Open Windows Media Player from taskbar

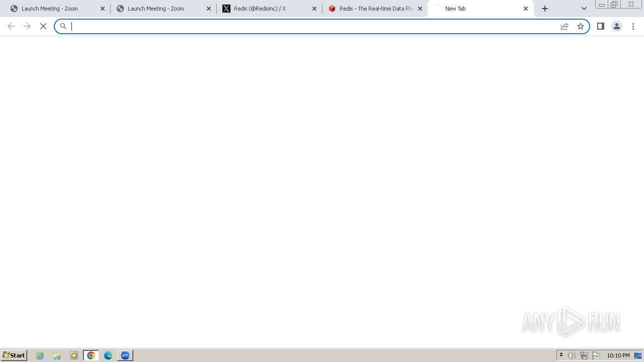pyautogui.click(x=74, y=355)
